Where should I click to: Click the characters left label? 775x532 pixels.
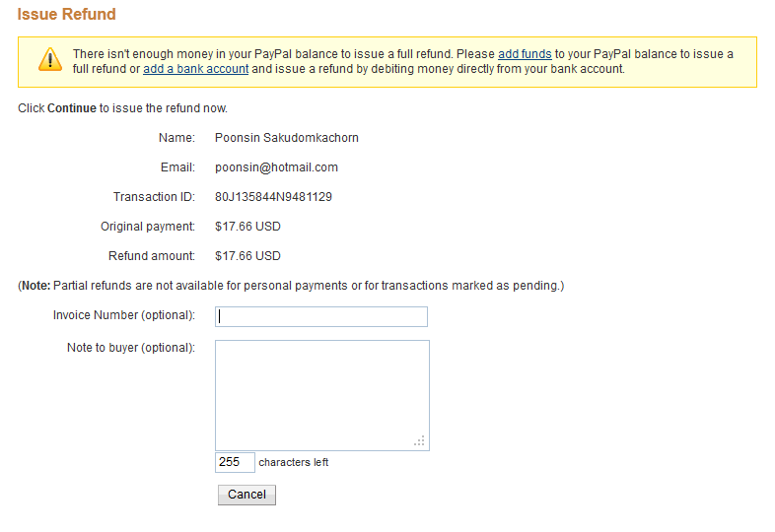294,462
